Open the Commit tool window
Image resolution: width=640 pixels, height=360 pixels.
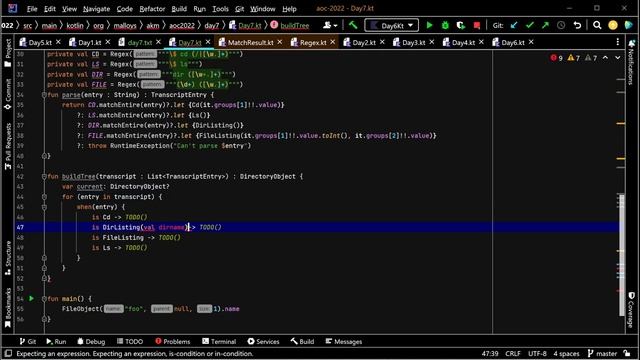8,94
